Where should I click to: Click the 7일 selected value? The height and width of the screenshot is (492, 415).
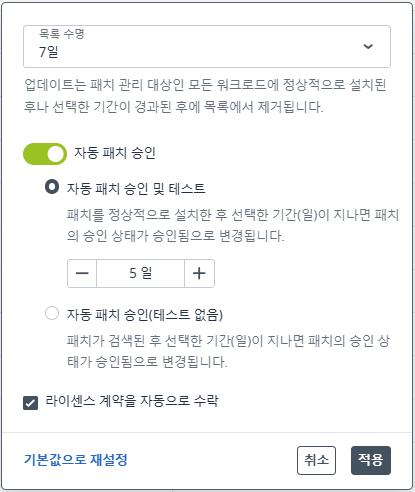[49, 52]
